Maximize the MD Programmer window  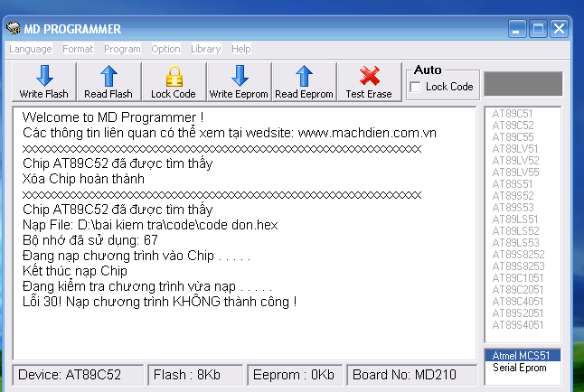pos(538,28)
